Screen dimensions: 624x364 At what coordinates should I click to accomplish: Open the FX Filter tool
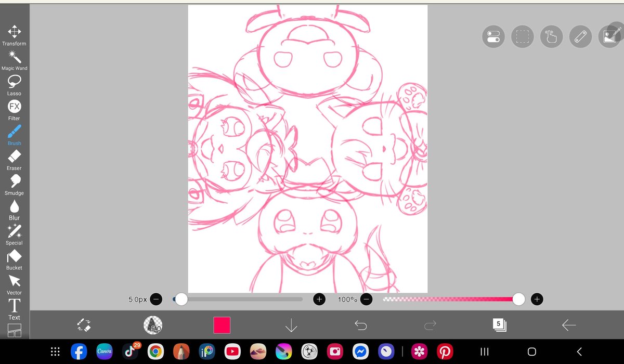click(x=14, y=110)
